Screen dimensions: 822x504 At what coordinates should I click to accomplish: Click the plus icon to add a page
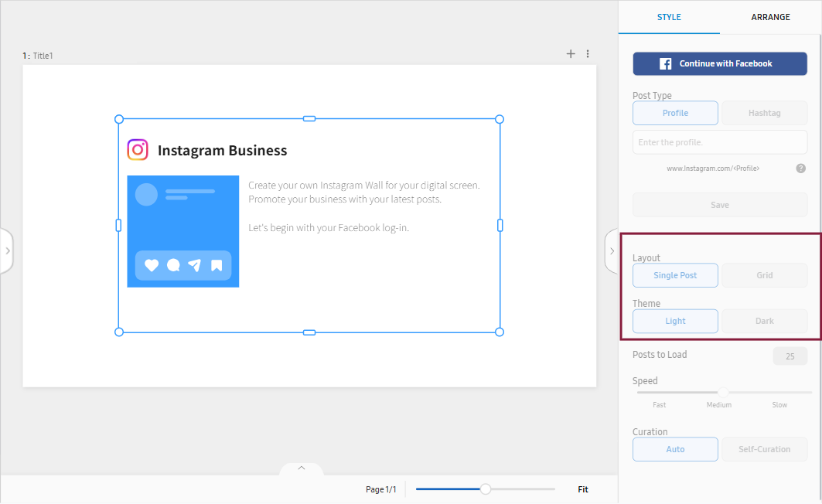[x=571, y=54]
